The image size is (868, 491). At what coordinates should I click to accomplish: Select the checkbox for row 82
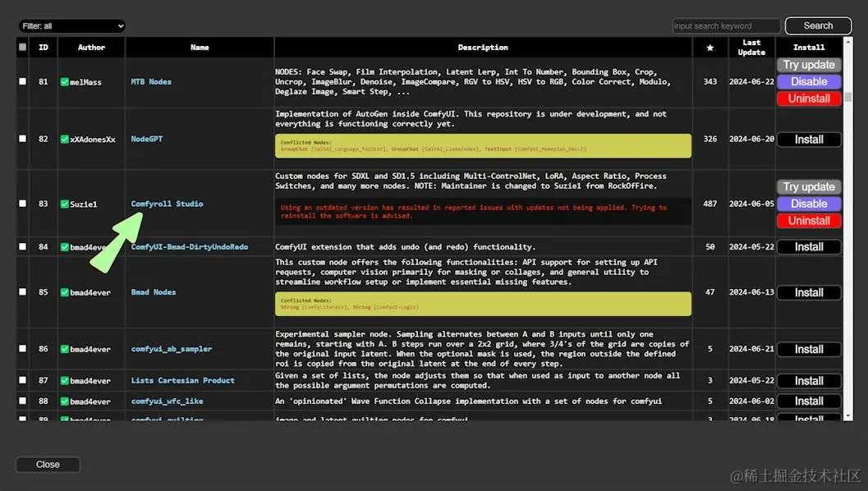(23, 139)
